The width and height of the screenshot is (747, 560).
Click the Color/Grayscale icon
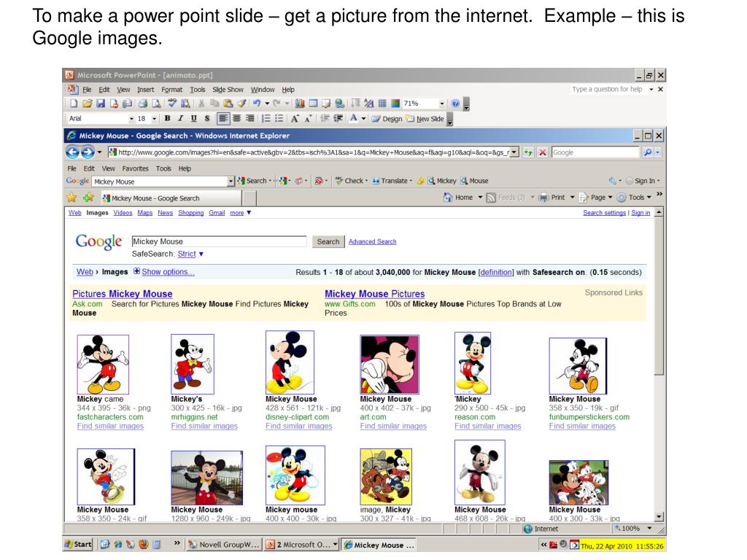pyautogui.click(x=395, y=103)
